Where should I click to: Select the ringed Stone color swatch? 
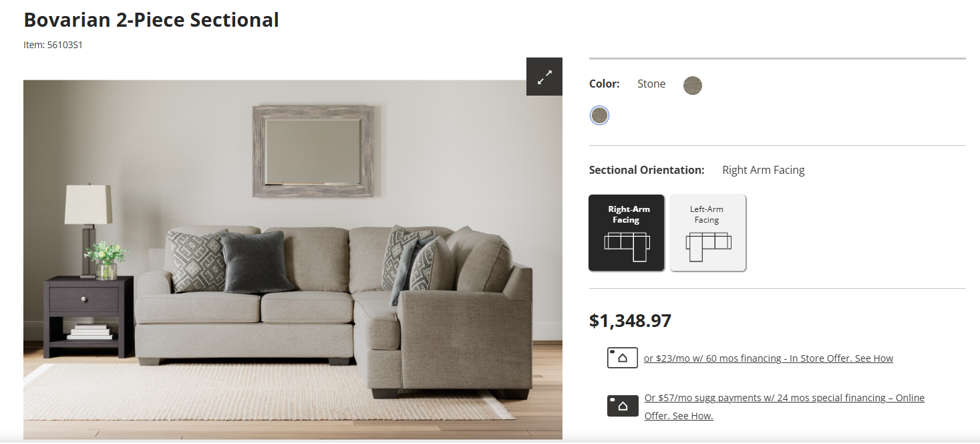600,116
